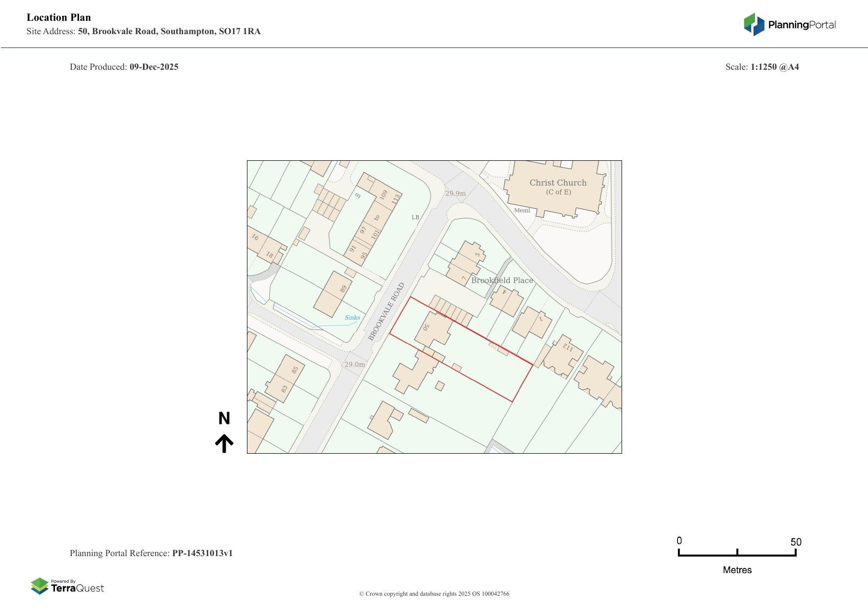Click the north arrow symbol
The height and width of the screenshot is (614, 868).
click(224, 443)
